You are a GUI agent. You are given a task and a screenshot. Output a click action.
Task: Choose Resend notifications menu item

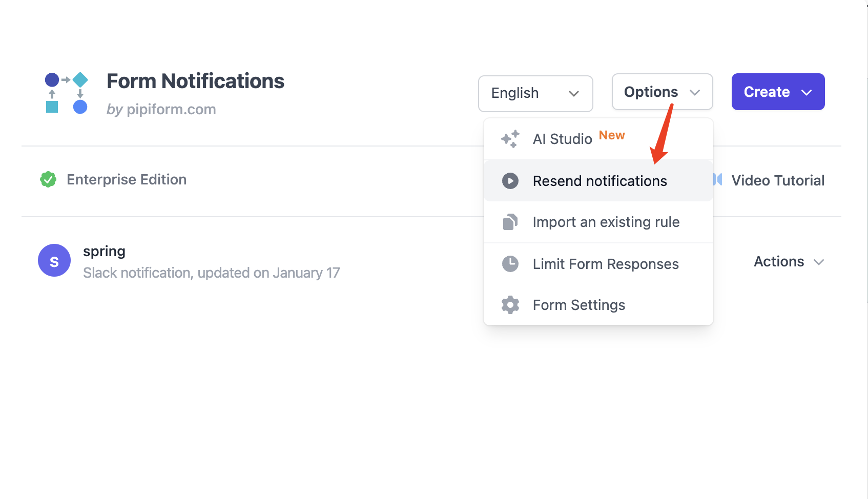click(x=600, y=181)
